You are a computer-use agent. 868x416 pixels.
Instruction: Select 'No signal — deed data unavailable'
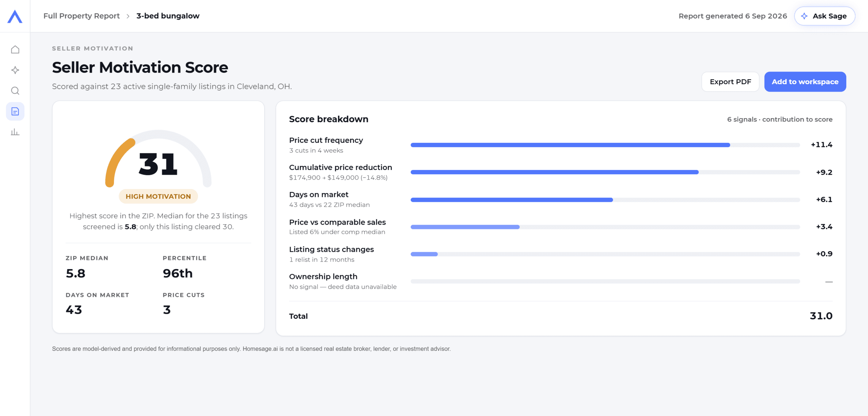[343, 287]
